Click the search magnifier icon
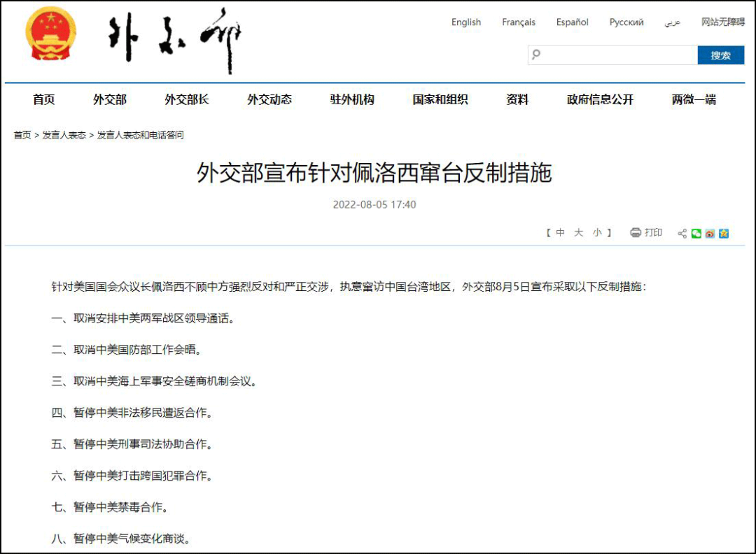This screenshot has width=756, height=554. coord(536,55)
